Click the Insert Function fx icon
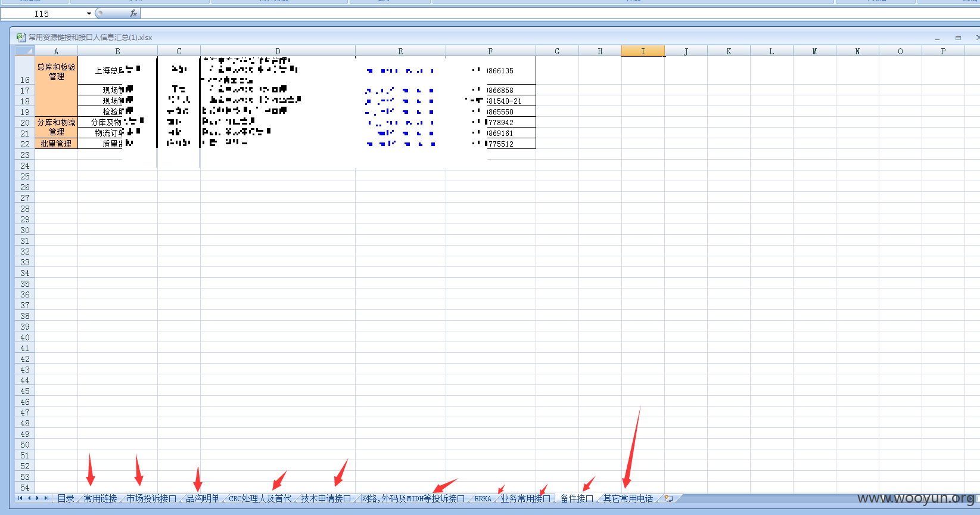This screenshot has height=515, width=980. (133, 13)
